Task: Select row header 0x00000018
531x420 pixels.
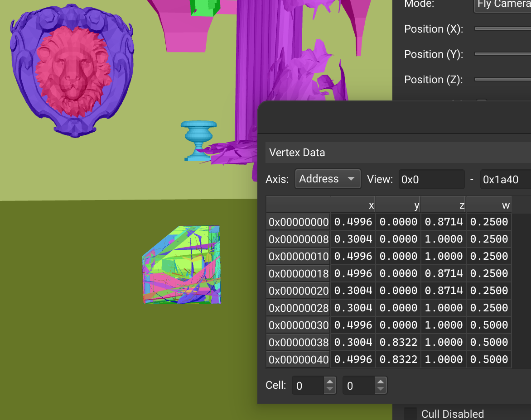Action: pyautogui.click(x=298, y=273)
